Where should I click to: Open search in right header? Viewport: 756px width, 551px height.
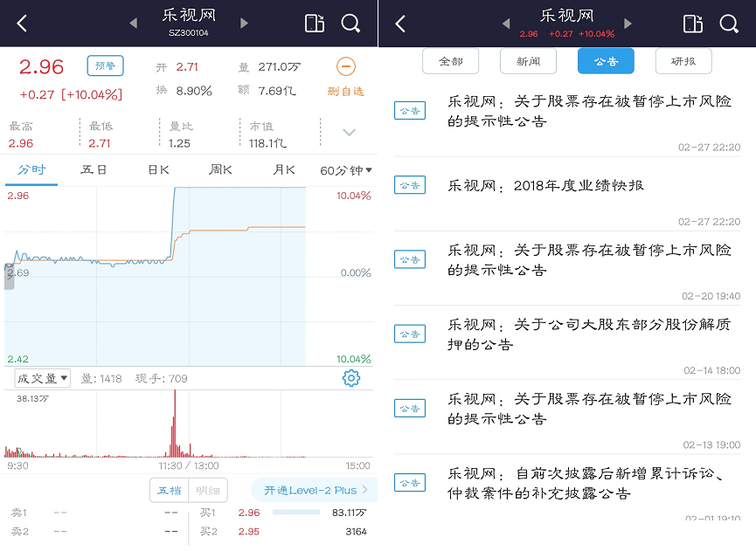point(729,23)
